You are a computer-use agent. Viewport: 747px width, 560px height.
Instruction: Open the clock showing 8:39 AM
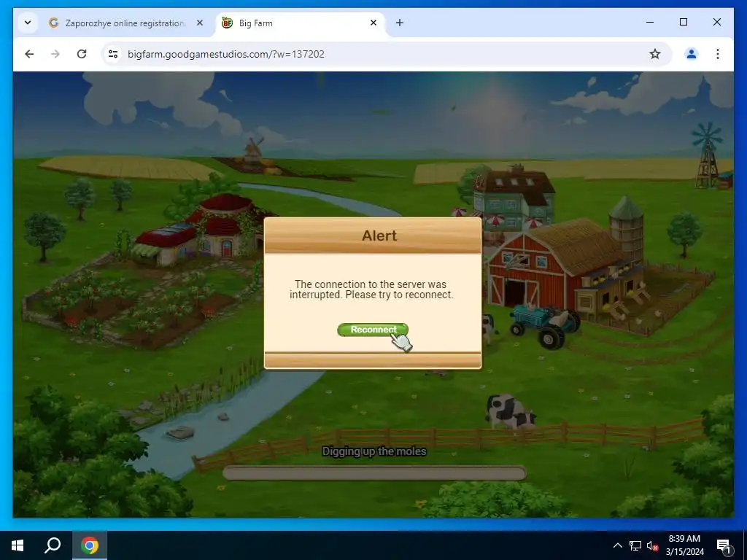tap(684, 545)
